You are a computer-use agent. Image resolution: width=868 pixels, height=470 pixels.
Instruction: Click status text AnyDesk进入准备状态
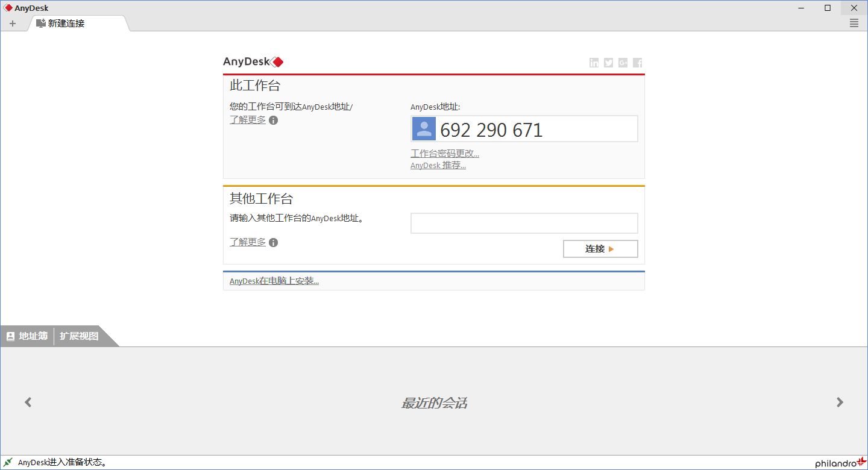(63, 463)
